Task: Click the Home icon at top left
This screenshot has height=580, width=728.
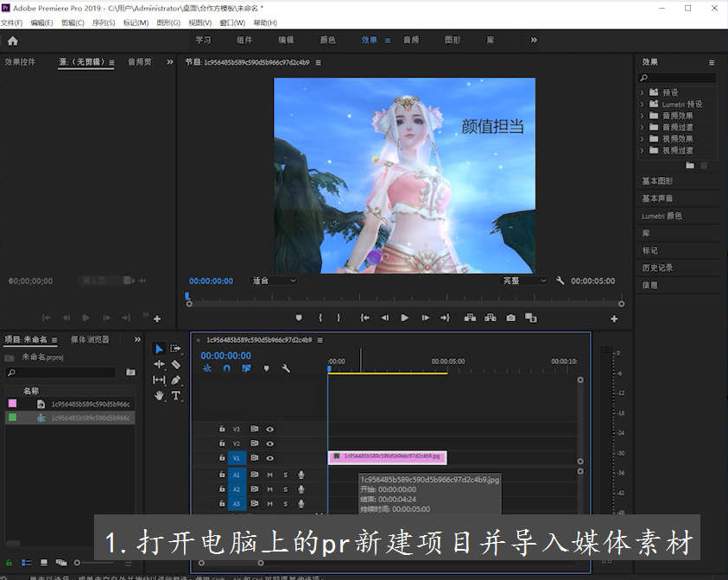Action: (x=12, y=40)
